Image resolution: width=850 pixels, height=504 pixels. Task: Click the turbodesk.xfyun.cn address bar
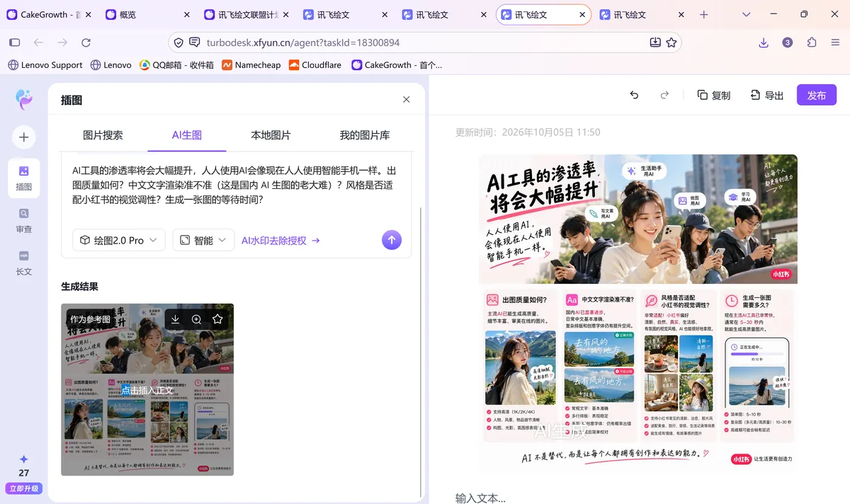425,42
